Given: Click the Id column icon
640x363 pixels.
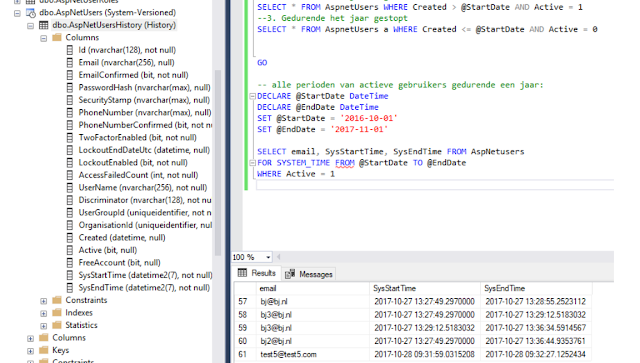Looking at the screenshot, I should 70,50.
